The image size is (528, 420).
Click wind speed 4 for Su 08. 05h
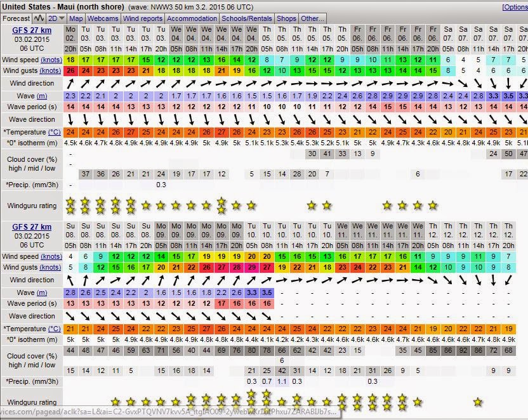point(70,256)
